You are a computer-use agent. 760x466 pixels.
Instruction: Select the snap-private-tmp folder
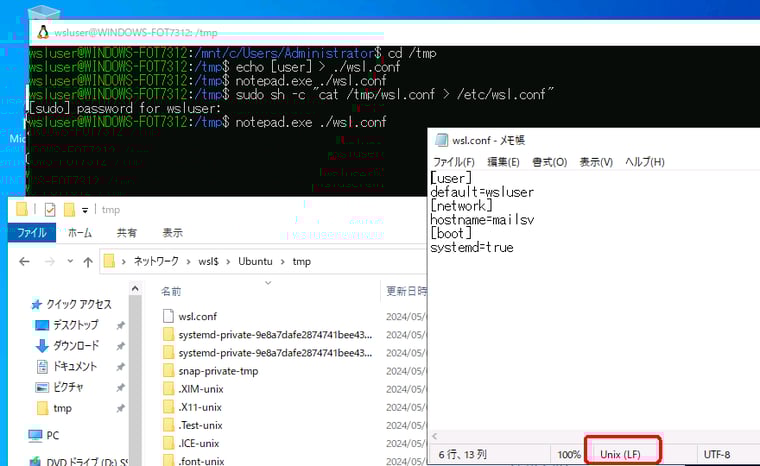[x=218, y=371]
